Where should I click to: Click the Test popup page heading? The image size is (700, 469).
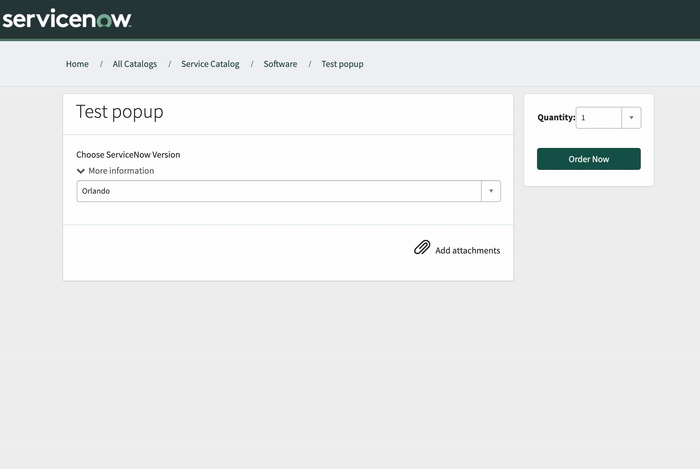click(119, 112)
